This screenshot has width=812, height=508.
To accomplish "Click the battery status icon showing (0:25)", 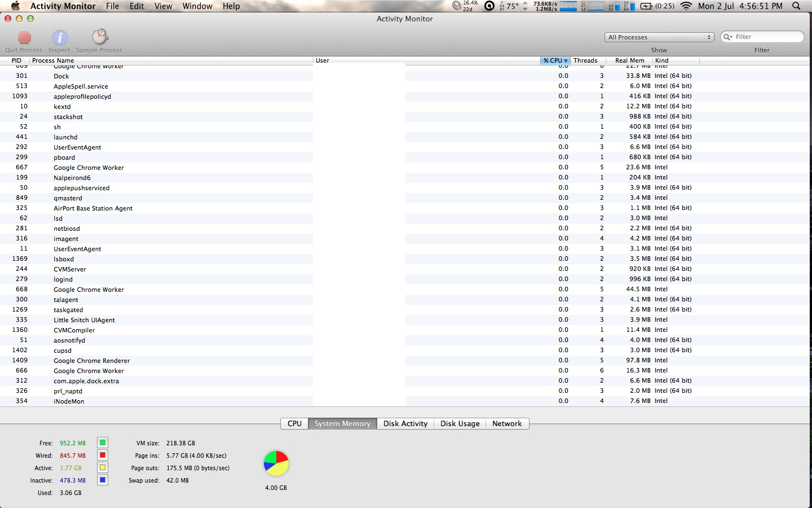I will click(x=657, y=6).
